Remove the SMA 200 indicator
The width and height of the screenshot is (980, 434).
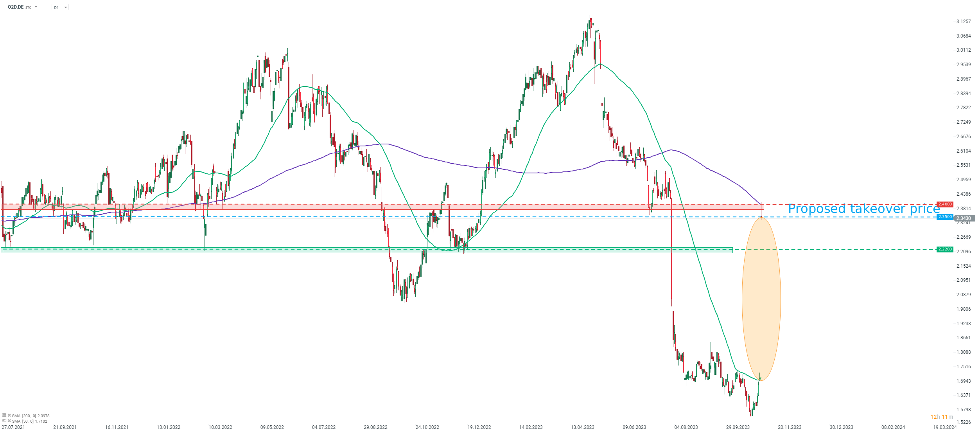9,415
